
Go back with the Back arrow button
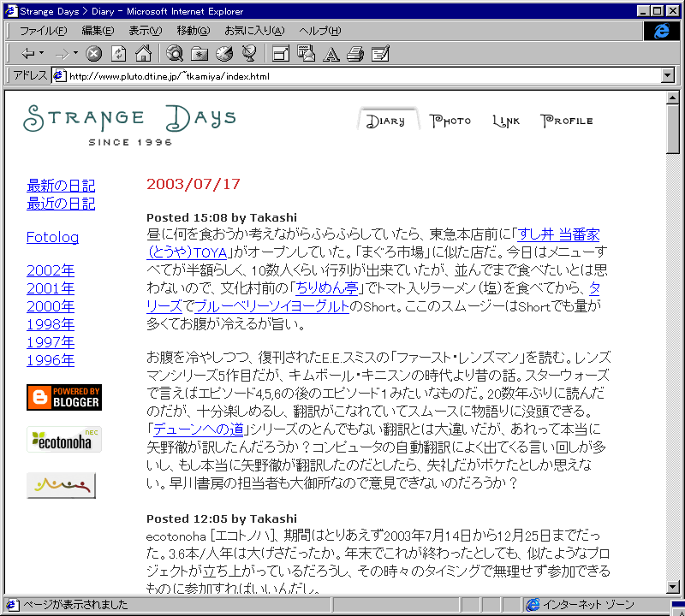coord(28,54)
